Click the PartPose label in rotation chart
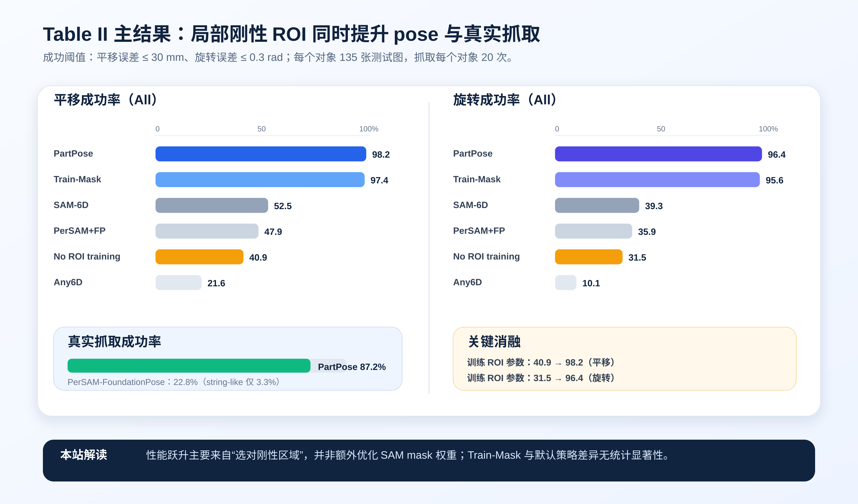This screenshot has height=504, width=858. pyautogui.click(x=473, y=154)
